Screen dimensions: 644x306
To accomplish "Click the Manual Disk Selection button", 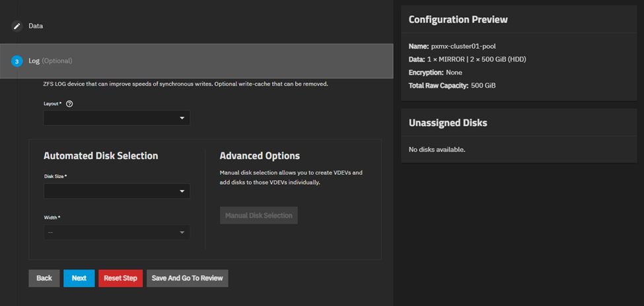I will click(x=258, y=216).
